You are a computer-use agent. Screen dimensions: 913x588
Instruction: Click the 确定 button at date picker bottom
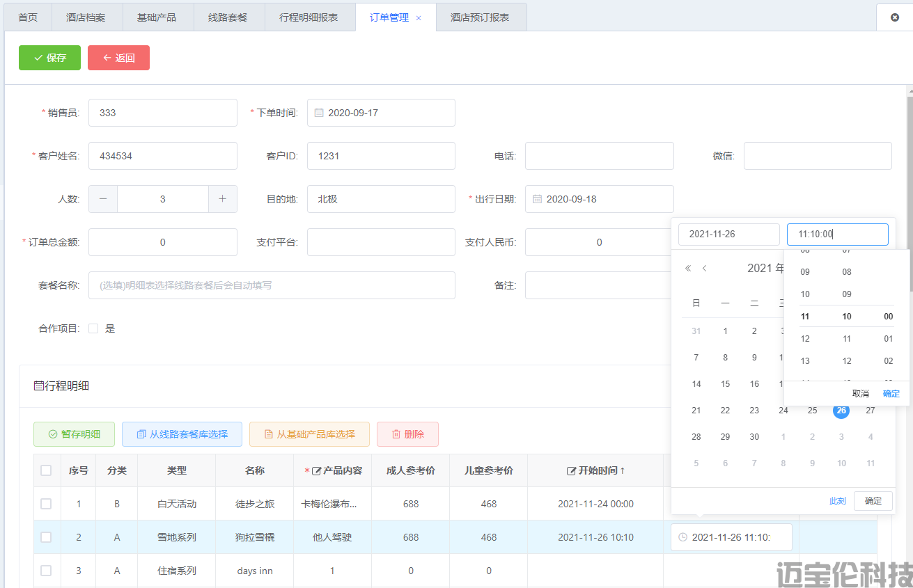click(x=873, y=501)
